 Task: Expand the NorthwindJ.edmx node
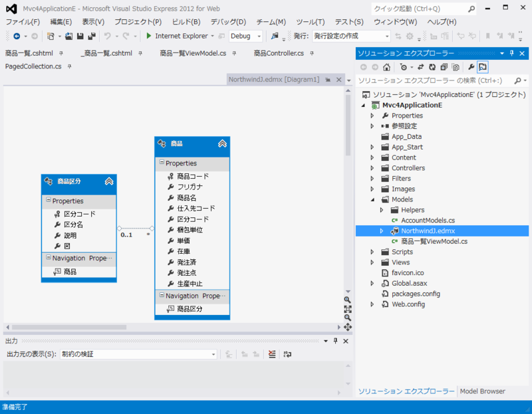coord(382,231)
